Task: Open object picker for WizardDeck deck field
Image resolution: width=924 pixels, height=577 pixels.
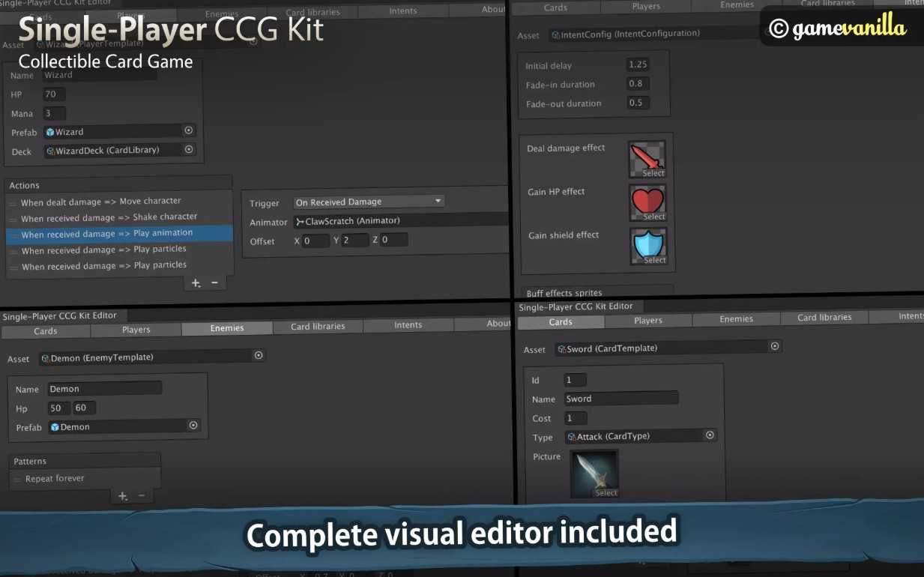Action: tap(189, 149)
